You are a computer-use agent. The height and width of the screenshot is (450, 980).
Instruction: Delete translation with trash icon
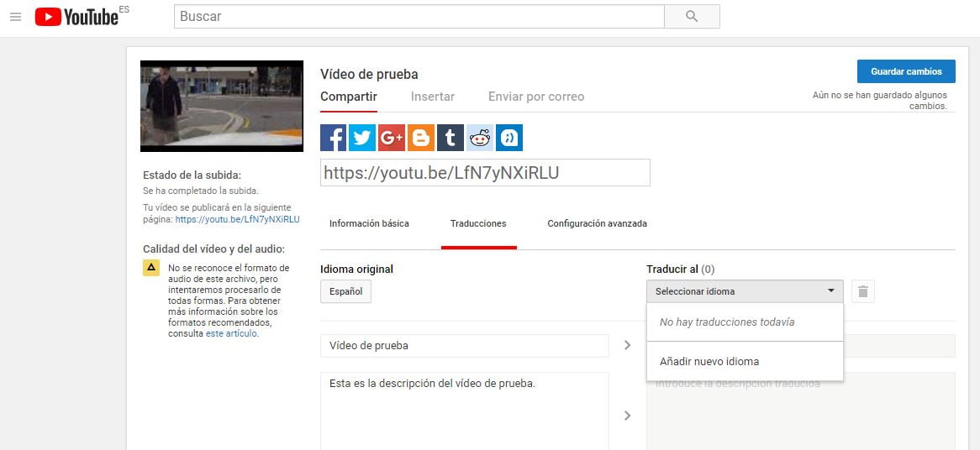coord(863,292)
